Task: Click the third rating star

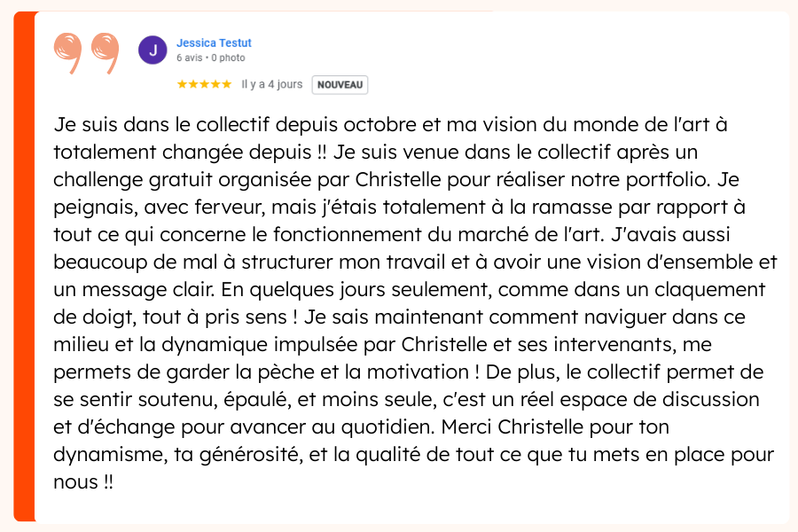Action: [x=205, y=84]
